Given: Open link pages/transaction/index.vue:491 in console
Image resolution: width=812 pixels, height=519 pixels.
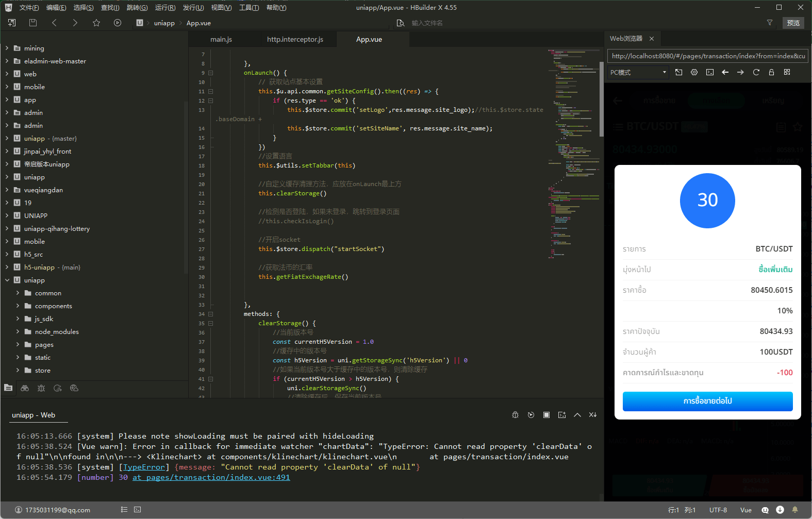Looking at the screenshot, I should click(211, 478).
